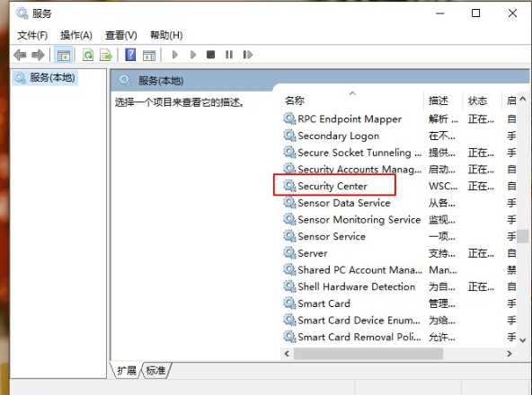Click the vertical scrollbar thumb
This screenshot has width=532, height=395.
(x=523, y=236)
